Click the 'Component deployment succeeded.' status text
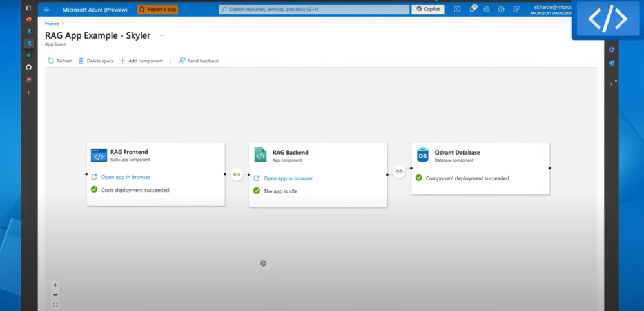This screenshot has height=311, width=644. [468, 178]
